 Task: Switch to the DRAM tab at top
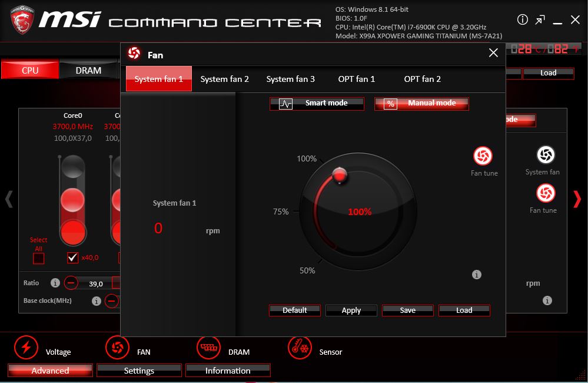(88, 70)
